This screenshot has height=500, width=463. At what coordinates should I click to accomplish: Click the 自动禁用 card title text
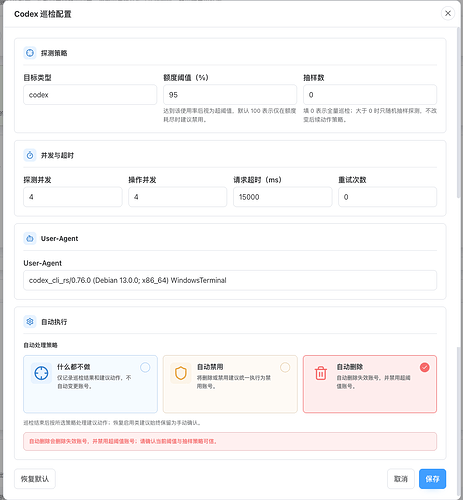coord(210,367)
